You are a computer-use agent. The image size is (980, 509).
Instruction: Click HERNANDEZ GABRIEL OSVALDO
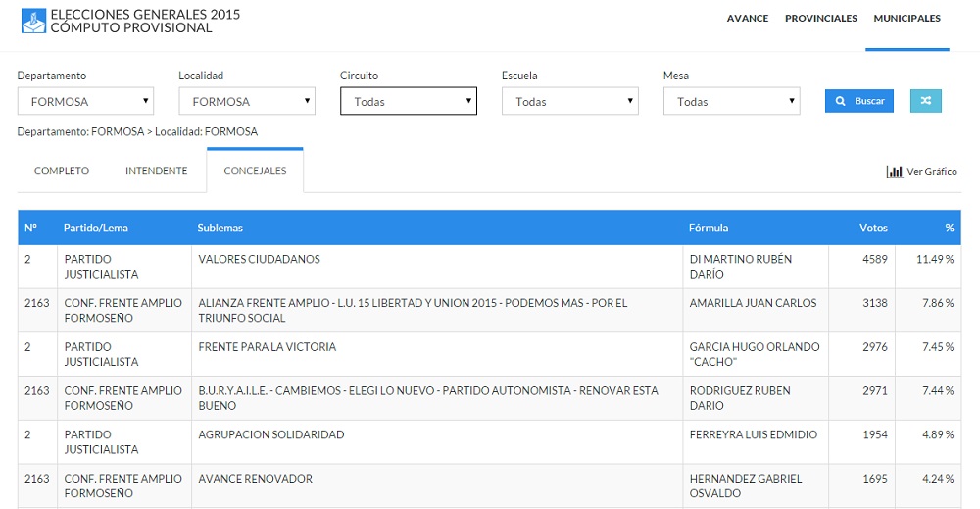[746, 485]
